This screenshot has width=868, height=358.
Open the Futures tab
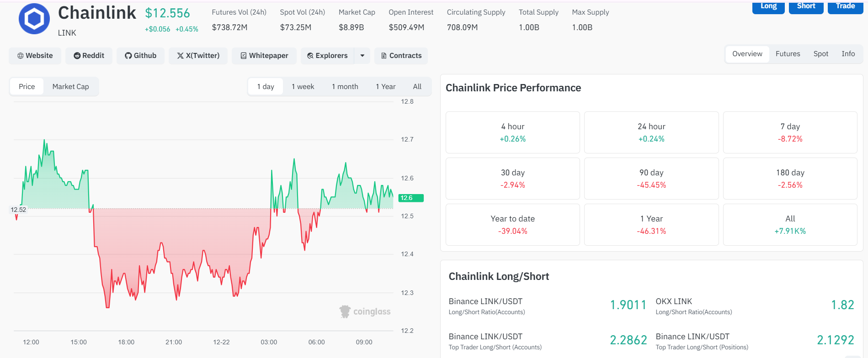point(788,54)
